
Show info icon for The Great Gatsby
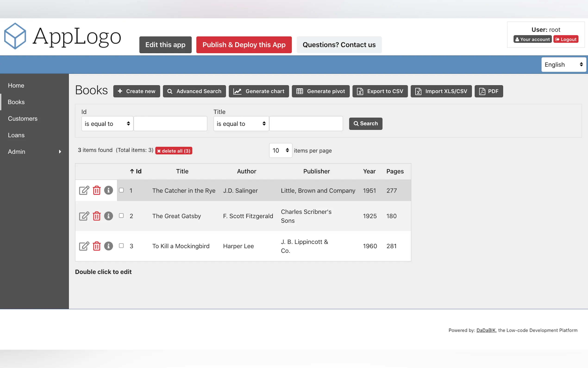(108, 216)
